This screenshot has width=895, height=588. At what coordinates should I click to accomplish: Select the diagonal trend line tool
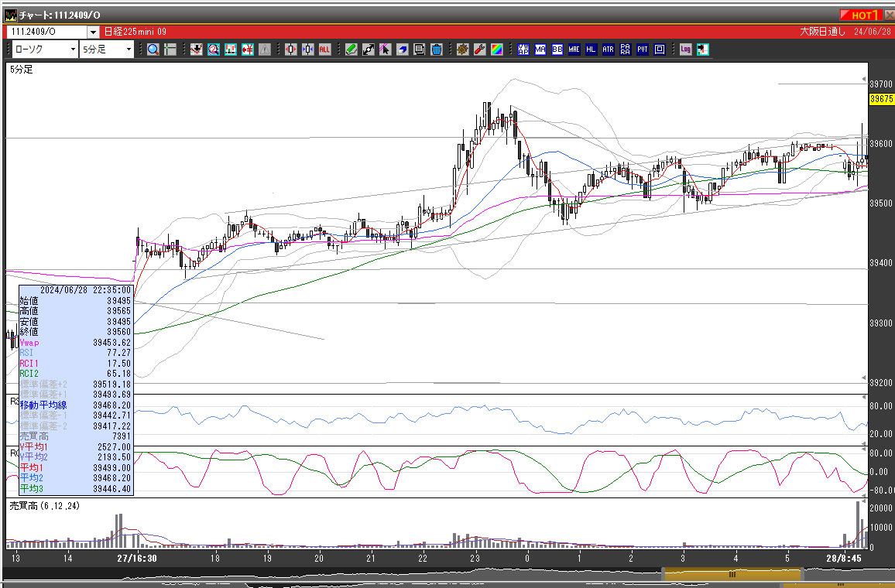(369, 50)
